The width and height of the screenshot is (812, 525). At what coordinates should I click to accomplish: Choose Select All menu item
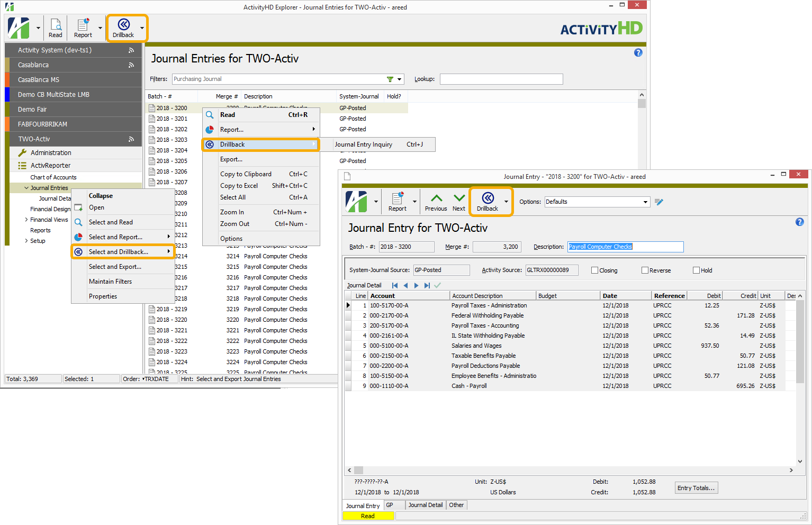[261, 197]
